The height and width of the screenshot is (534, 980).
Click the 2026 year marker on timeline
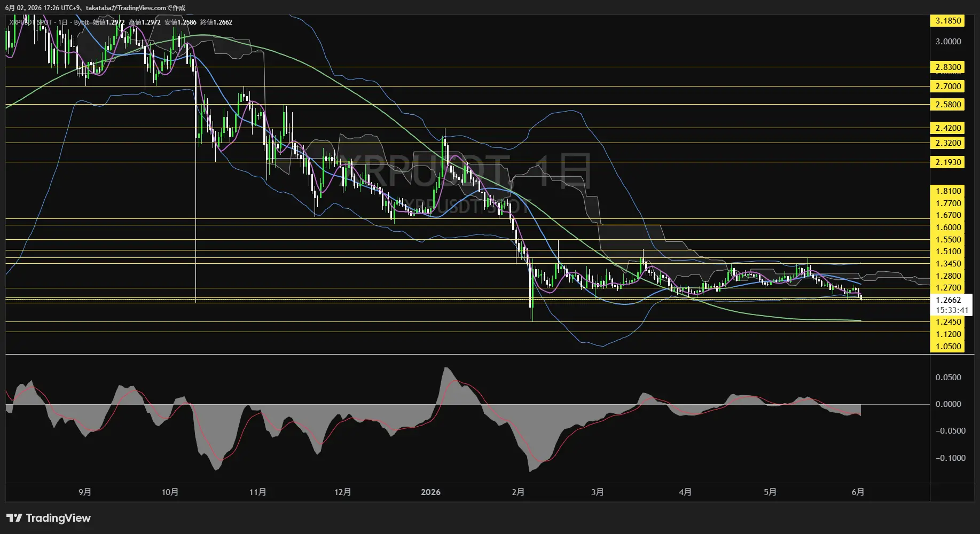point(430,492)
